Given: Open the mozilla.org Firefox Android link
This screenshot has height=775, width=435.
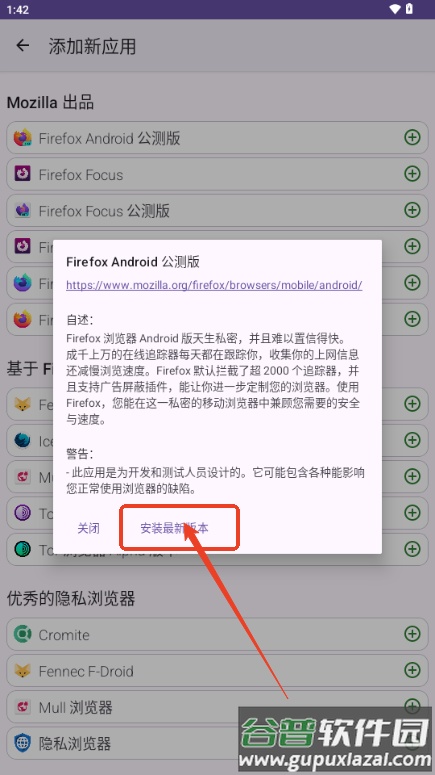Looking at the screenshot, I should (214, 285).
